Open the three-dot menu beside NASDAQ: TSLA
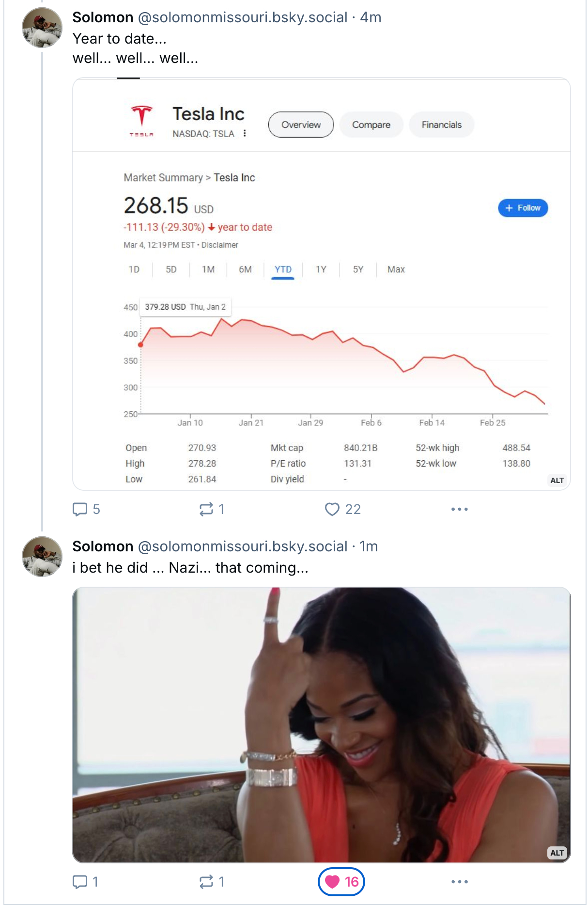588x905 pixels. (245, 133)
